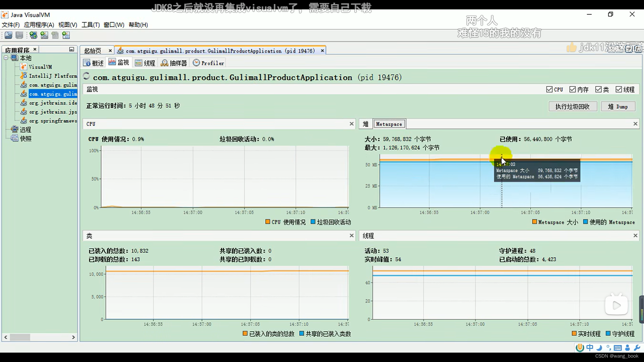Collapse the 本地 local tree node
Image resolution: width=644 pixels, height=362 pixels.
coord(6,58)
